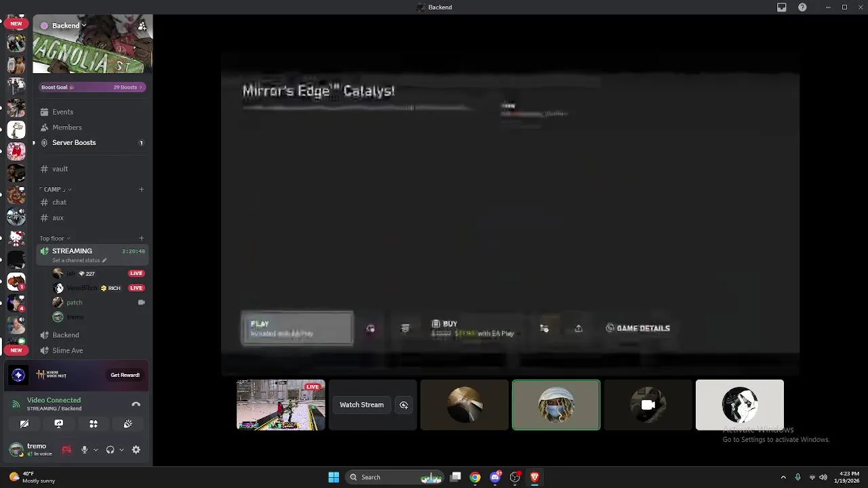Viewport: 868px width, 488px height.
Task: Click the round icon right of Play
Action: [370, 329]
